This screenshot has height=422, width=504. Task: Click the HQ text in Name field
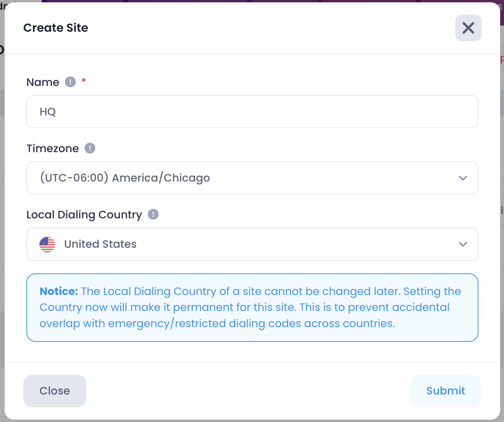pyautogui.click(x=48, y=112)
